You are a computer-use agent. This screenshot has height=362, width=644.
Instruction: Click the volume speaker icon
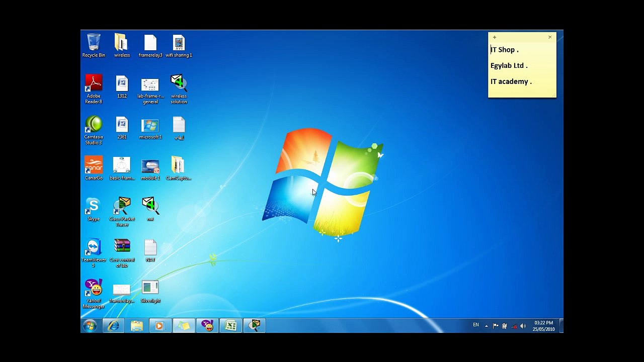pos(523,326)
